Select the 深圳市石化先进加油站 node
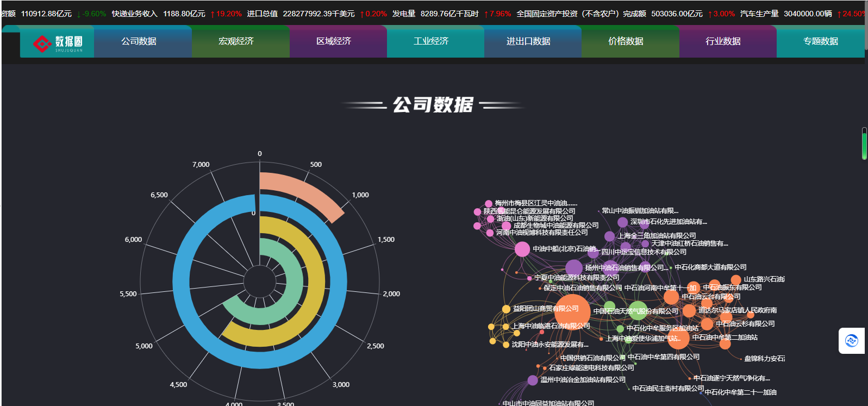The image size is (868, 406). (623, 222)
